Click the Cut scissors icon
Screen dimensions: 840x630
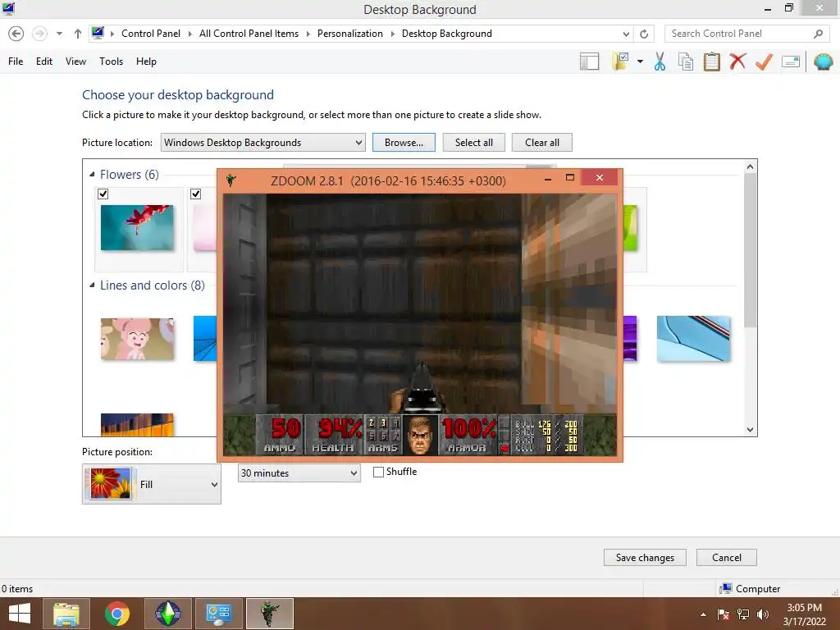tap(660, 62)
